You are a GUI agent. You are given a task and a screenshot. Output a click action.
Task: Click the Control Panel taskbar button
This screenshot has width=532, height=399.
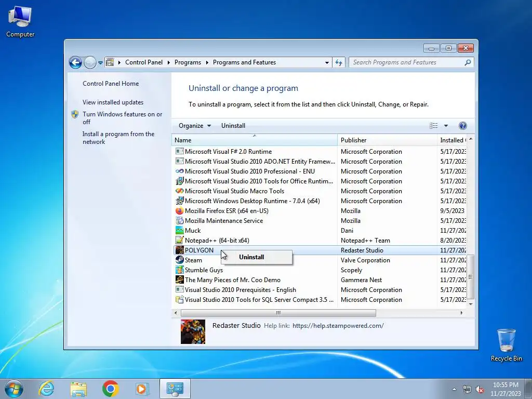pyautogui.click(x=175, y=389)
